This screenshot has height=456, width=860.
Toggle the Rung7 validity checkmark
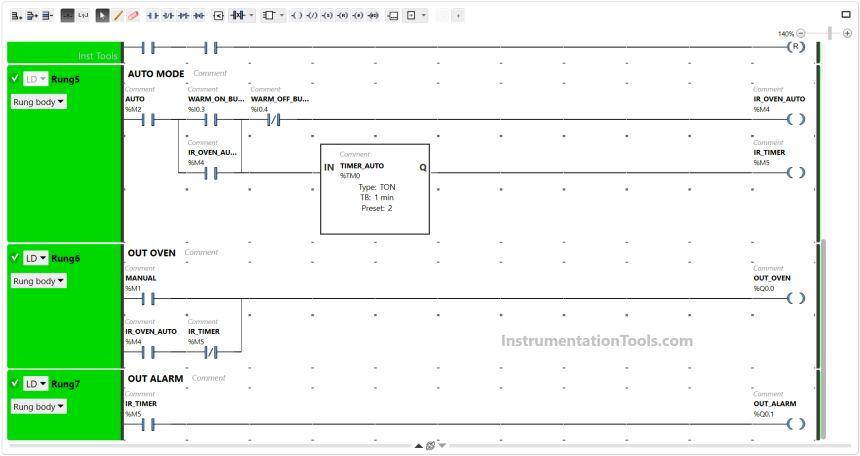click(x=15, y=383)
